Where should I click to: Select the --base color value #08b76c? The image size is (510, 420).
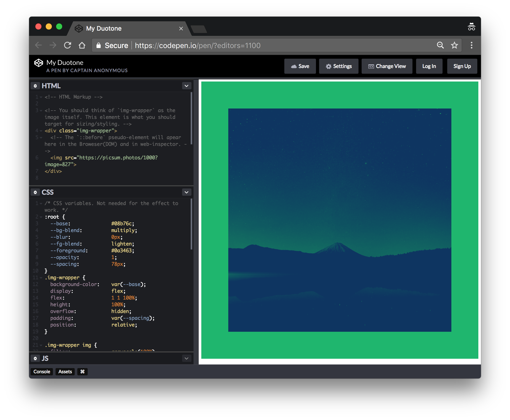[122, 223]
